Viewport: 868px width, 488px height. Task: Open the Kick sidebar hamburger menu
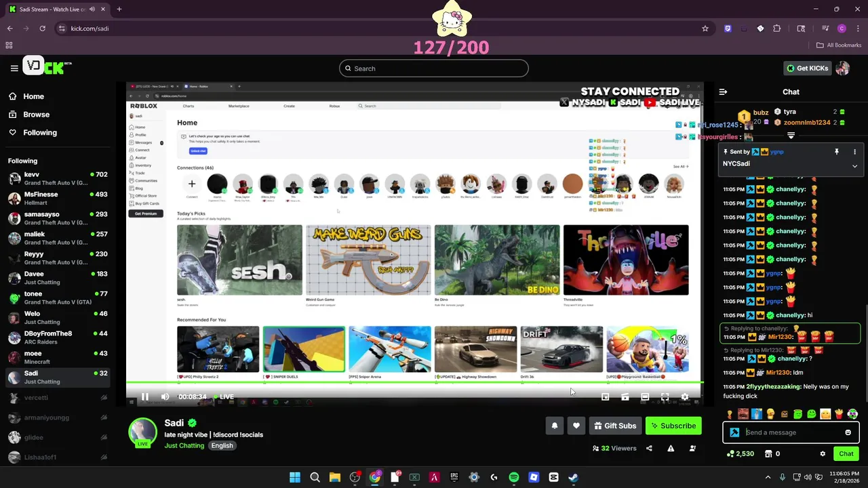(14, 68)
